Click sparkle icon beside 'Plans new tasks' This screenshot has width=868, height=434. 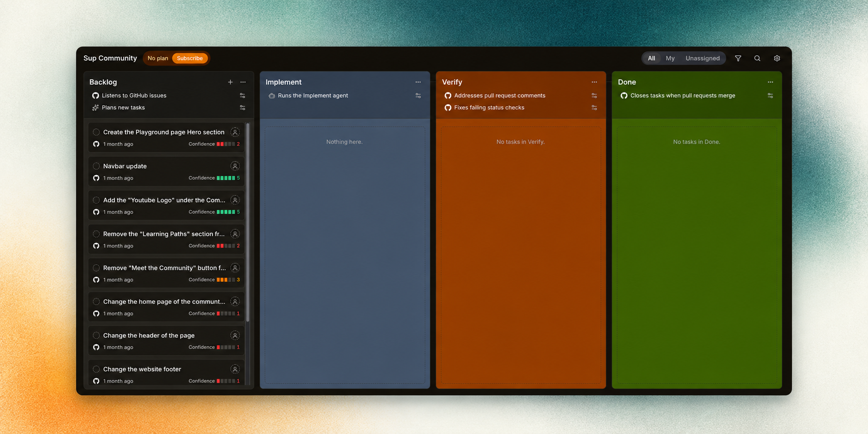click(95, 108)
